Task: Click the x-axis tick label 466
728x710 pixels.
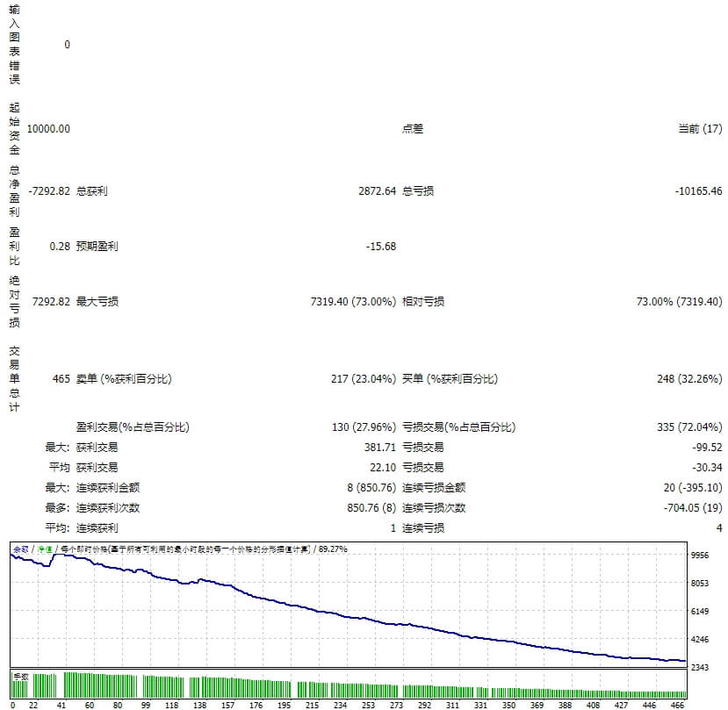Action: click(x=677, y=705)
